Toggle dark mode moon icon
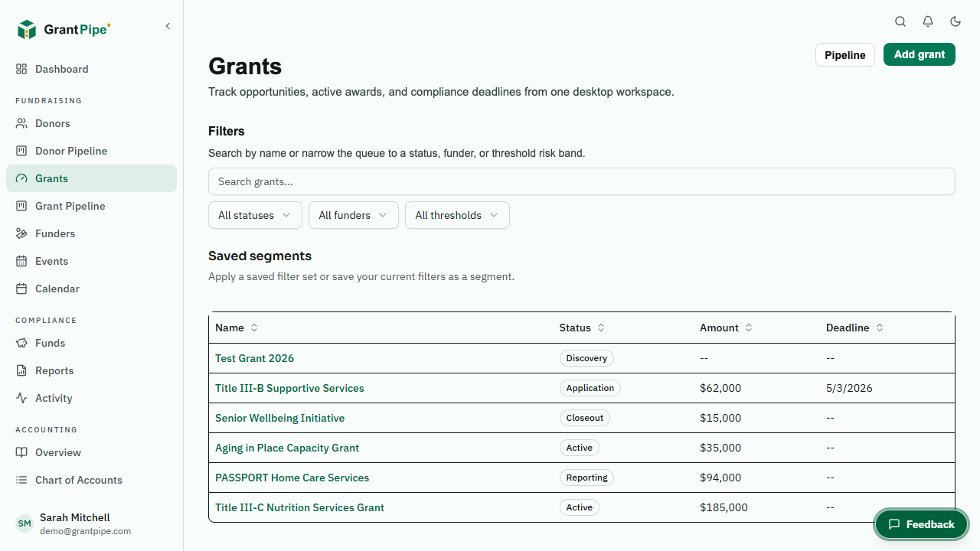980x551 pixels. click(955, 21)
